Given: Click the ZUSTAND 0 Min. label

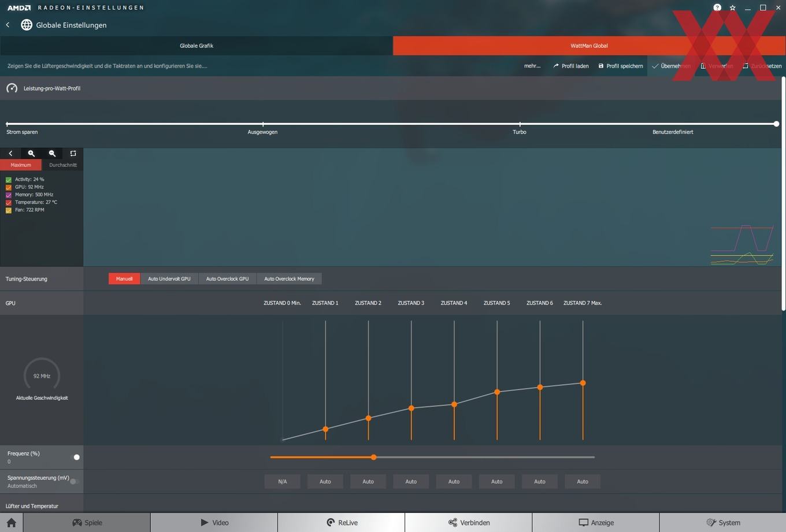Looking at the screenshot, I should [x=283, y=303].
